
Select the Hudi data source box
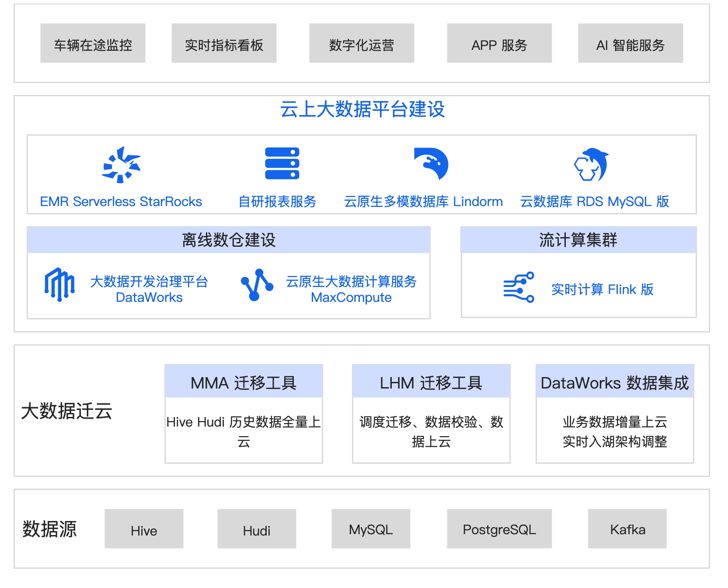(x=257, y=528)
